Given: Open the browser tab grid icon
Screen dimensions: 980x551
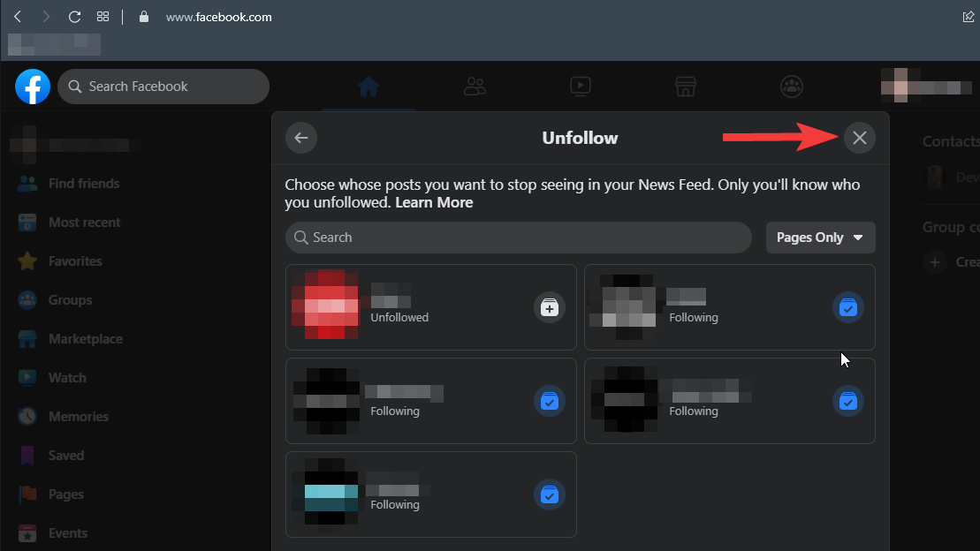Looking at the screenshot, I should coord(103,17).
